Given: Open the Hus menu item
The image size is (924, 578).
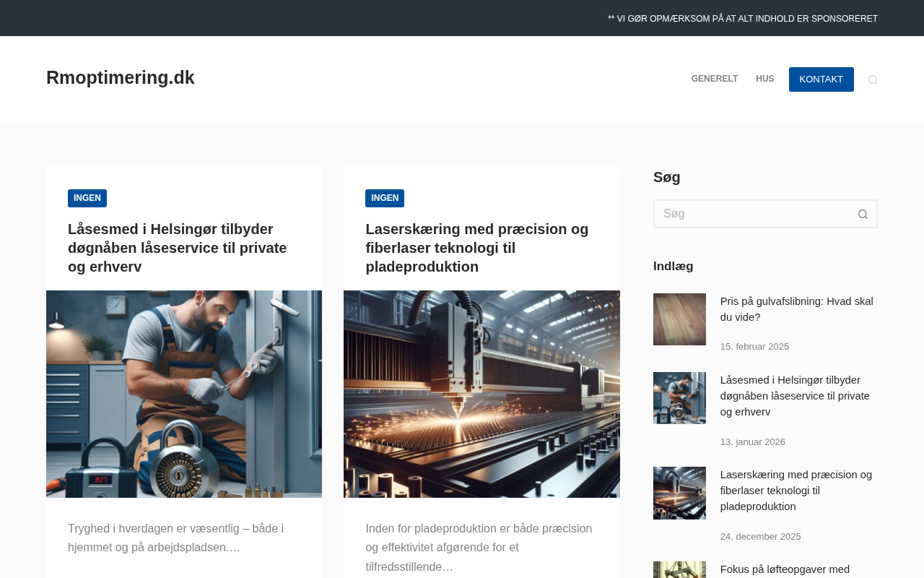Looking at the screenshot, I should coord(765,79).
